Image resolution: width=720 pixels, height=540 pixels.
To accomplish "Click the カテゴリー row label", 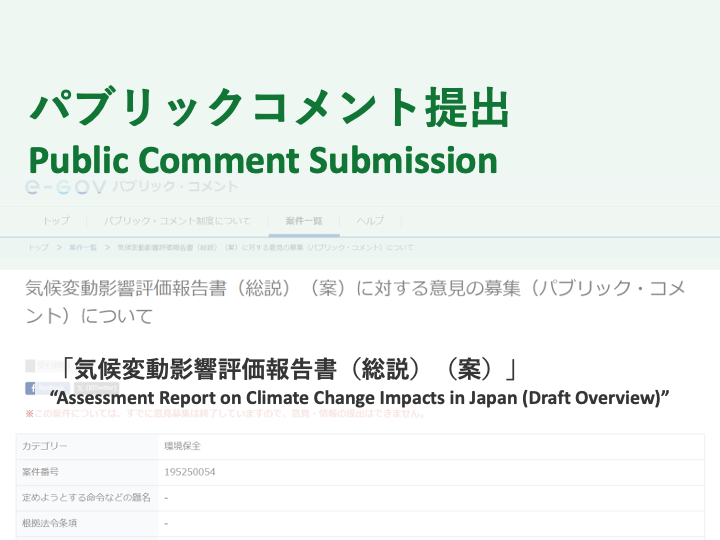I will pos(45,446).
